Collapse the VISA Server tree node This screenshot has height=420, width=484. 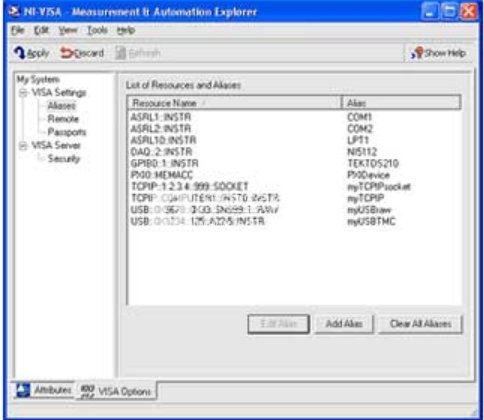point(23,145)
